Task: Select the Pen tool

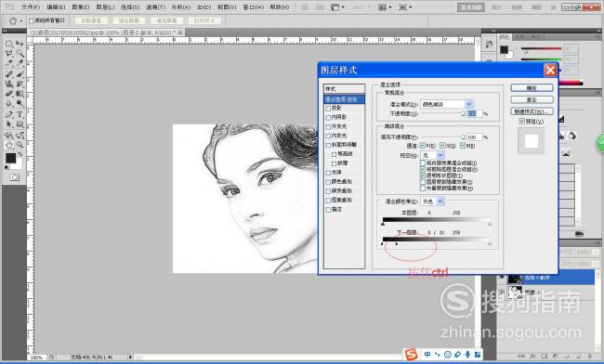Action: [x=9, y=114]
